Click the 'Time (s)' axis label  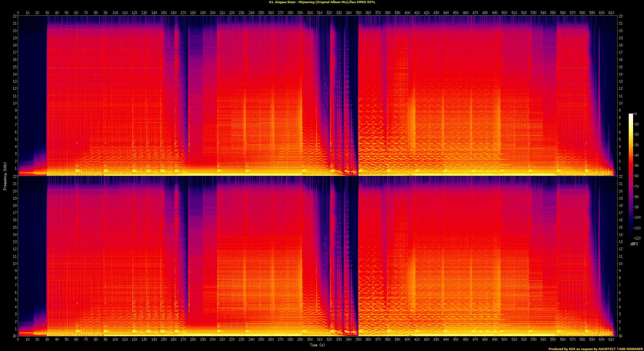point(317,345)
